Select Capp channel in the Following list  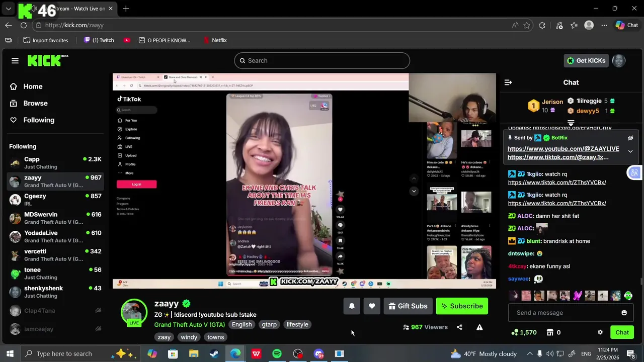click(55, 162)
